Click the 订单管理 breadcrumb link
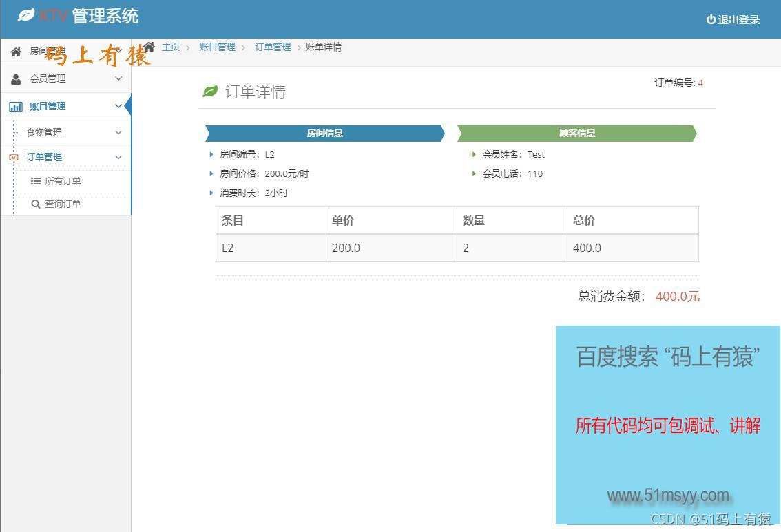This screenshot has height=532, width=781. (x=272, y=47)
